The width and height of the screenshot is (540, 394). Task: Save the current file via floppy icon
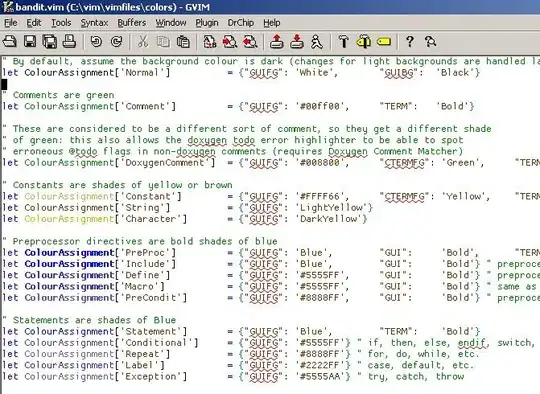(30, 42)
